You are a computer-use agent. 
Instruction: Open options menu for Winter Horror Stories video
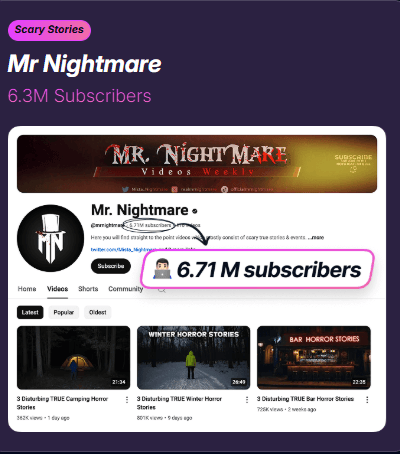247,400
